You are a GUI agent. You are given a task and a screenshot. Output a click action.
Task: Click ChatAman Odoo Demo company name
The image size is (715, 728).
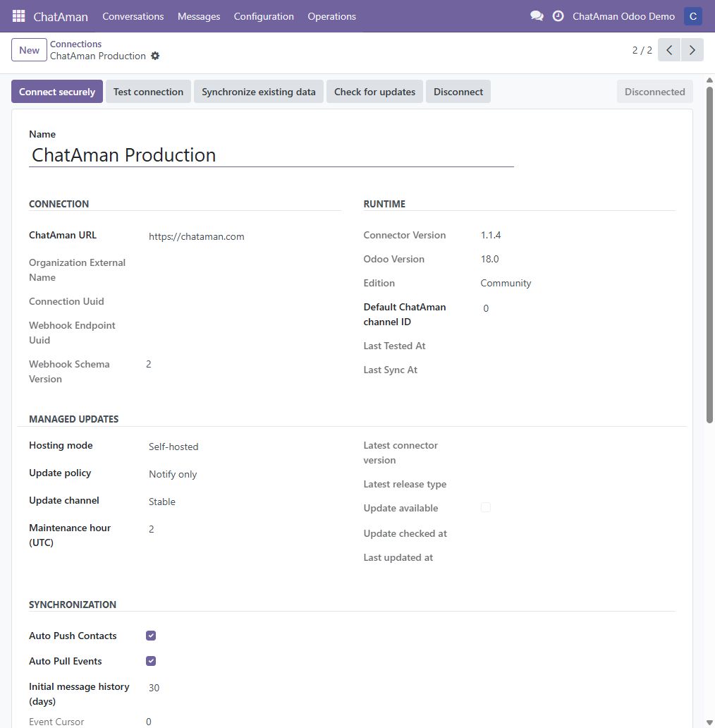[623, 16]
